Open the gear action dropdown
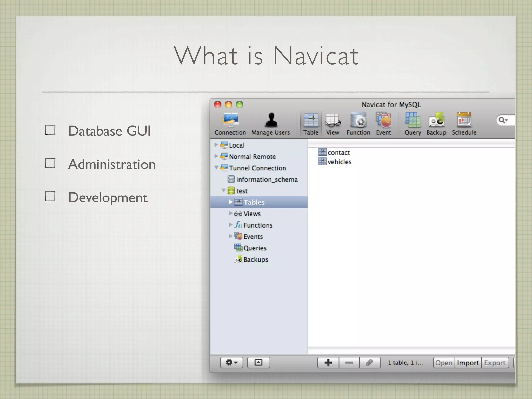532x399 pixels. pyautogui.click(x=231, y=362)
